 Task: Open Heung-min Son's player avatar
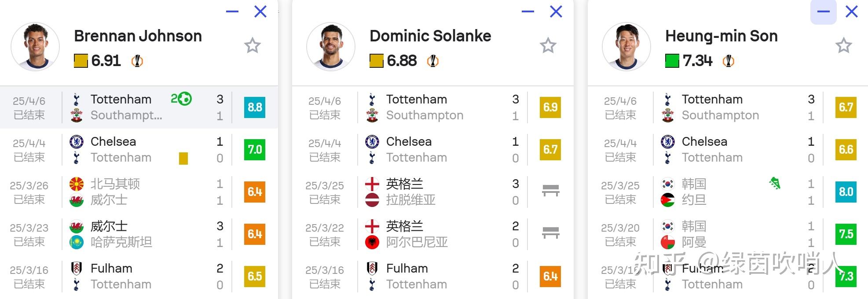[626, 47]
